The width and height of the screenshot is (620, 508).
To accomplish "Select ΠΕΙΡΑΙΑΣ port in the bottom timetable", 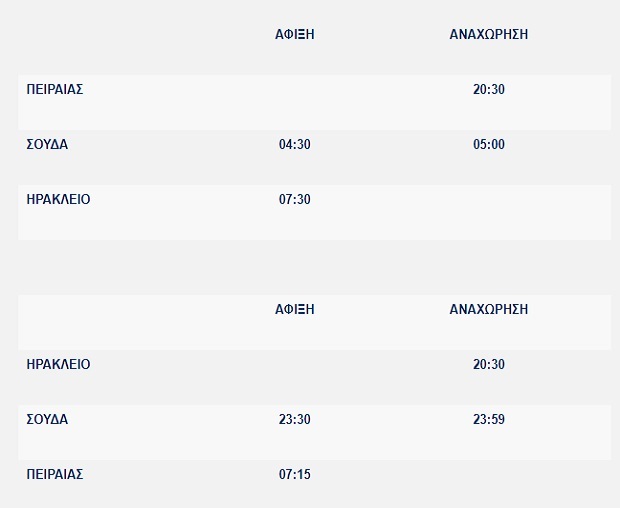I will [x=55, y=474].
